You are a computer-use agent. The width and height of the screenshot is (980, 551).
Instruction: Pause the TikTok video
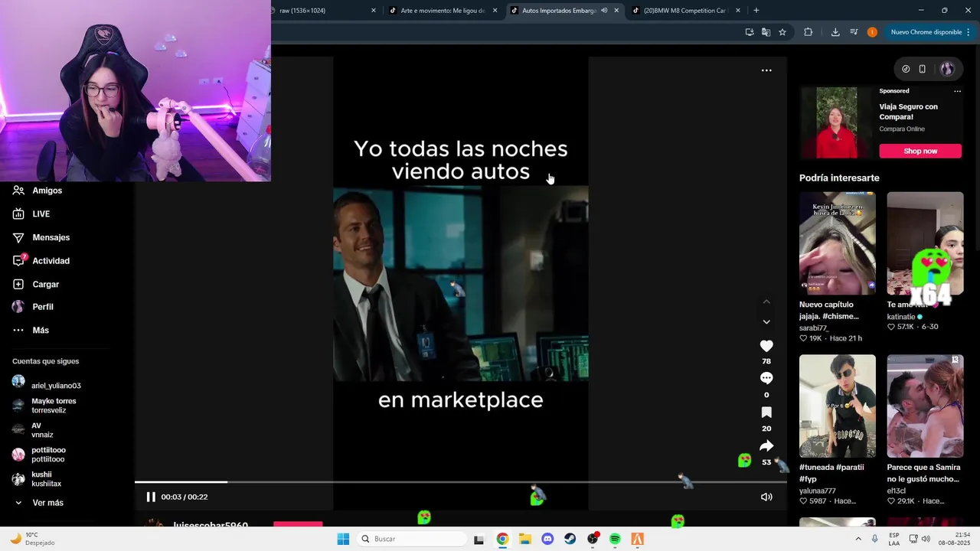[151, 497]
